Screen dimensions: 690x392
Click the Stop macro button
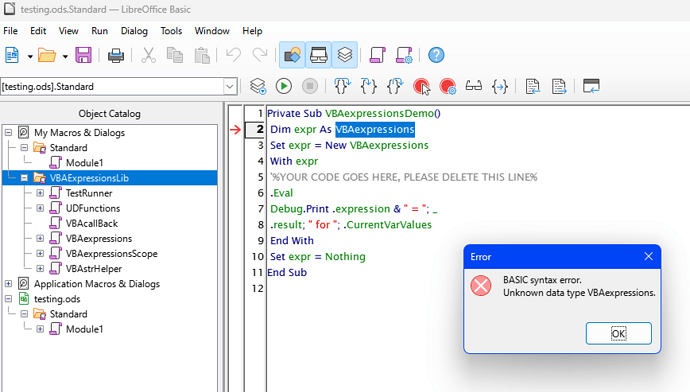pyautogui.click(x=310, y=86)
